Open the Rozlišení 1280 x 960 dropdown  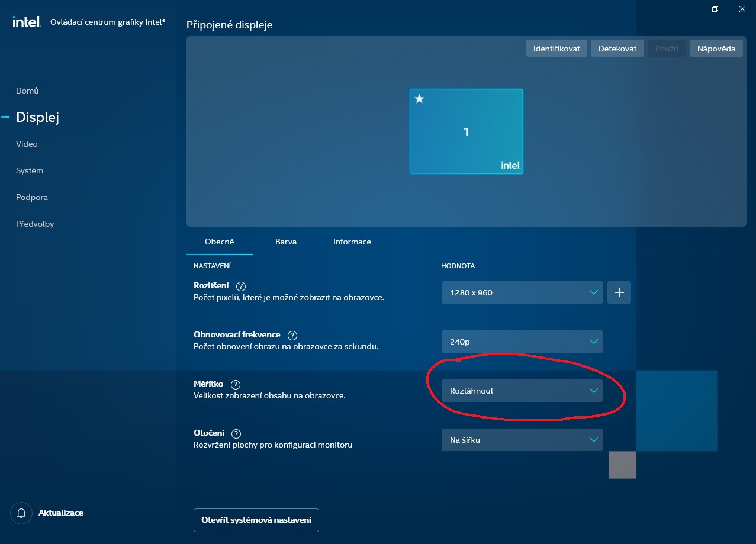522,292
